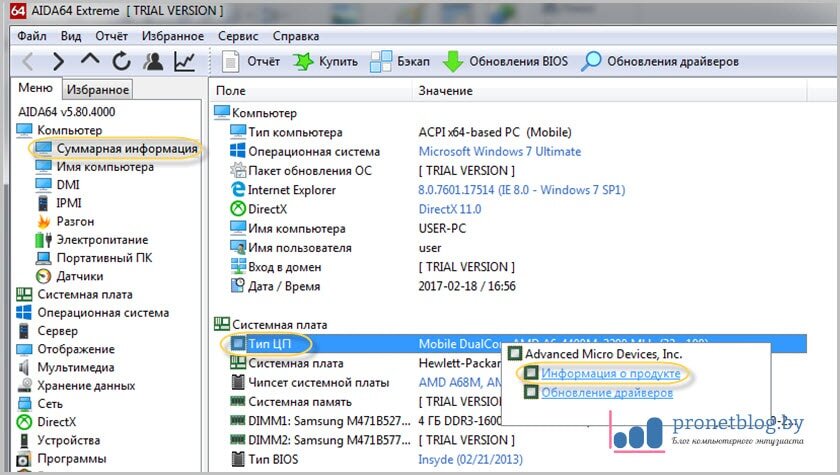Open the 8.0.7601.17514 Internet Explorer link
The image size is (840, 475).
521,190
